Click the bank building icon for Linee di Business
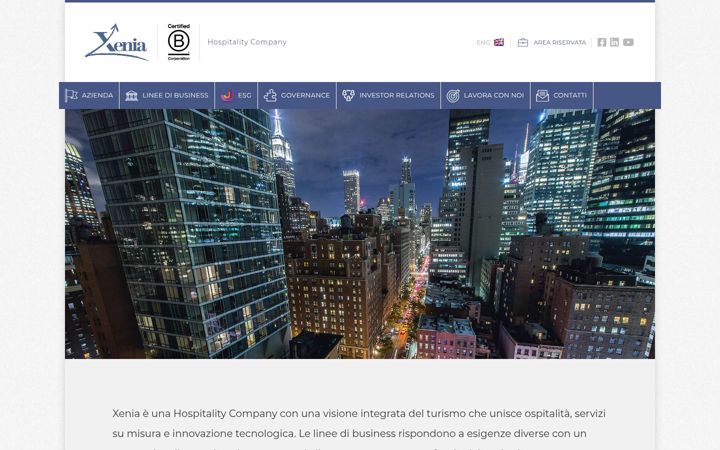 point(131,96)
